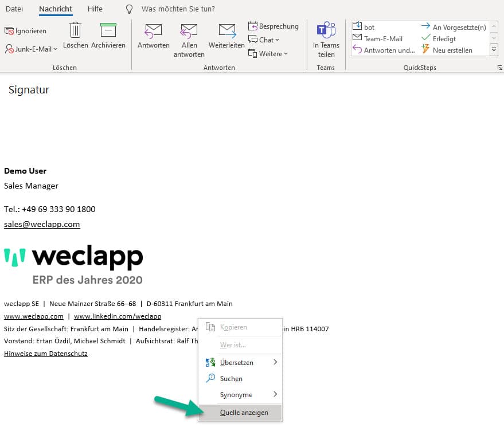Share message via In Teams teilen

[326, 39]
